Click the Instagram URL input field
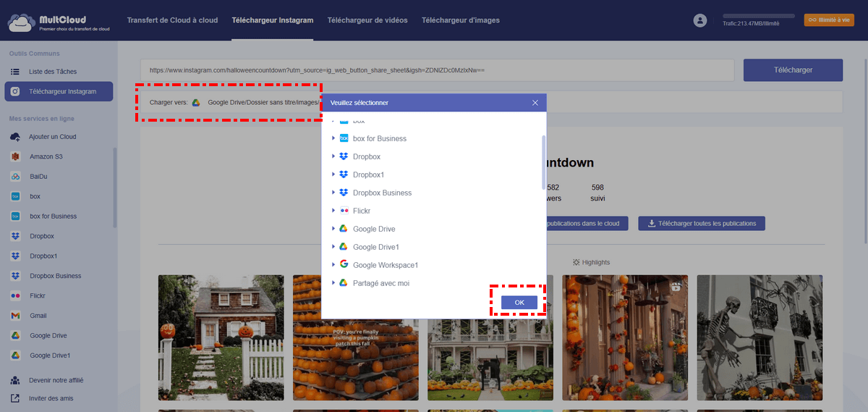This screenshot has height=412, width=868. coord(438,70)
